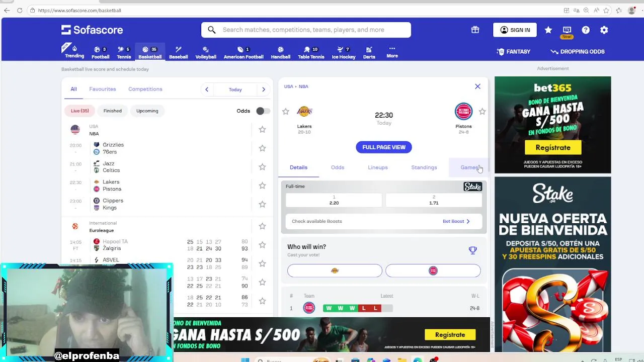Select the All matches tab
Screen dimensions: 644x362
73,89
